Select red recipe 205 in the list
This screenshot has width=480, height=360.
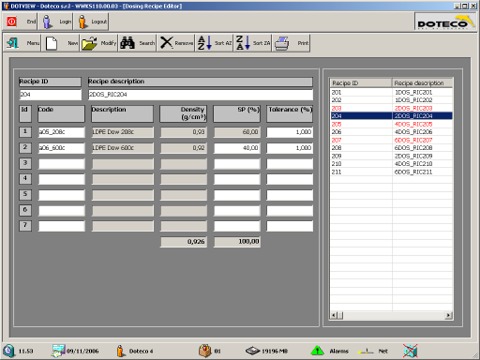coord(391,124)
